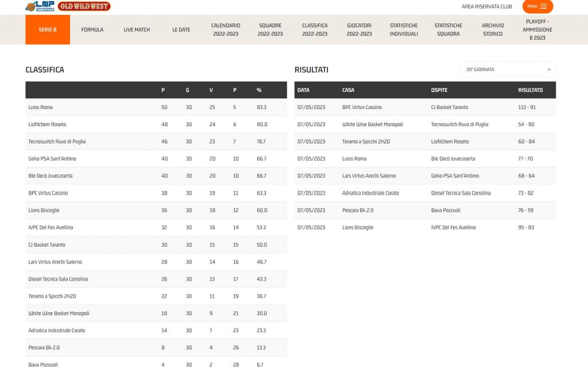Go to Live Match page
The image size is (588, 389).
click(x=137, y=30)
